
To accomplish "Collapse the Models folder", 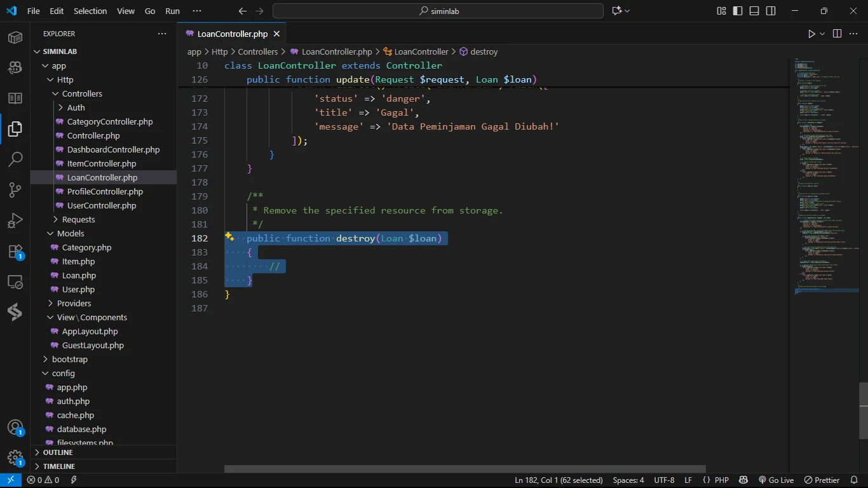I will click(x=70, y=233).
